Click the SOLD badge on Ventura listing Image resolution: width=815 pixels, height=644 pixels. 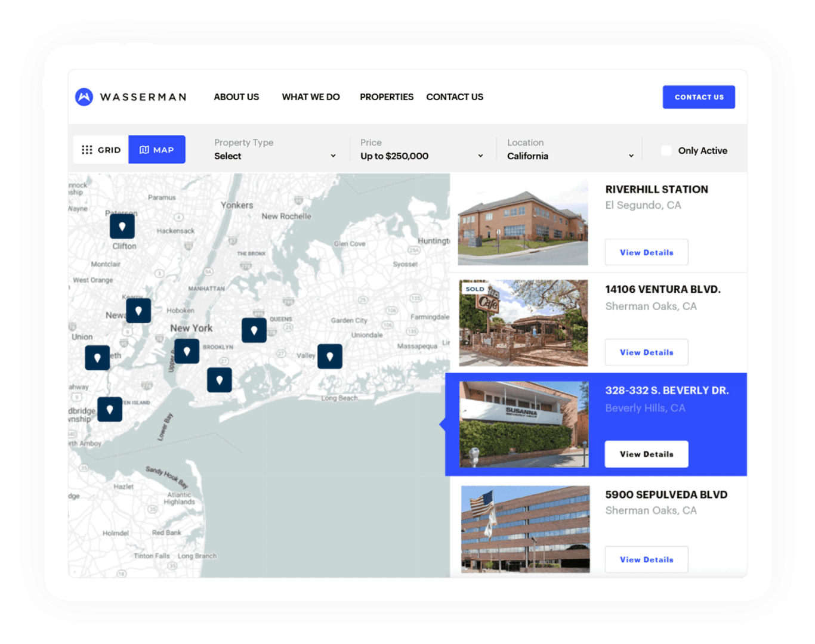pyautogui.click(x=475, y=289)
